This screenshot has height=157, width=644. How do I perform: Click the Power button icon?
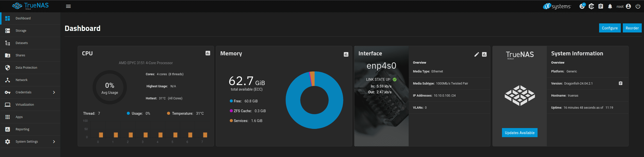tap(638, 6)
